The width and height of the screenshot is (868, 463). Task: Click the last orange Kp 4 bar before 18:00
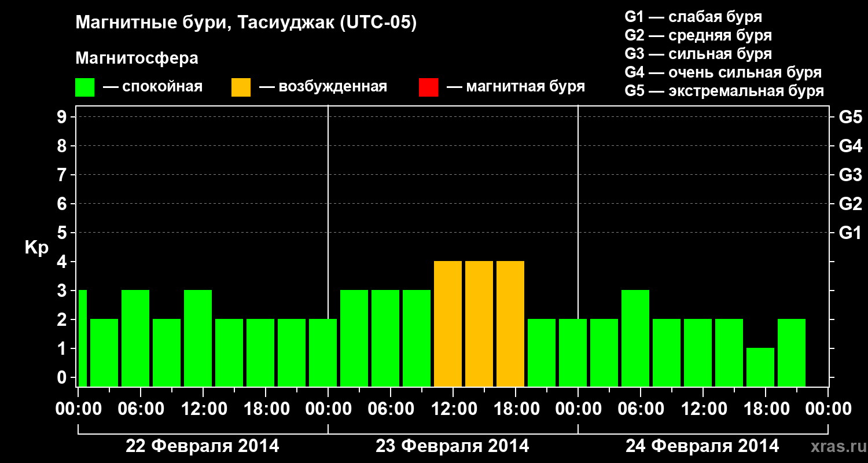510,324
